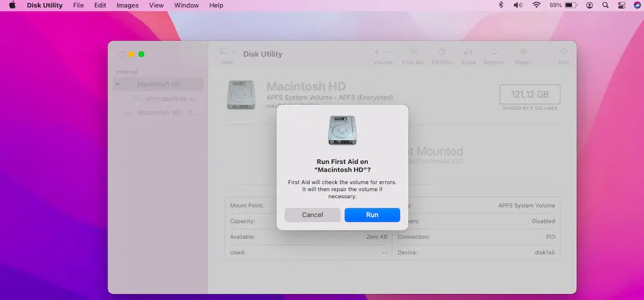The image size is (644, 300).
Task: Click the remove volume minus icon
Action: (390, 52)
